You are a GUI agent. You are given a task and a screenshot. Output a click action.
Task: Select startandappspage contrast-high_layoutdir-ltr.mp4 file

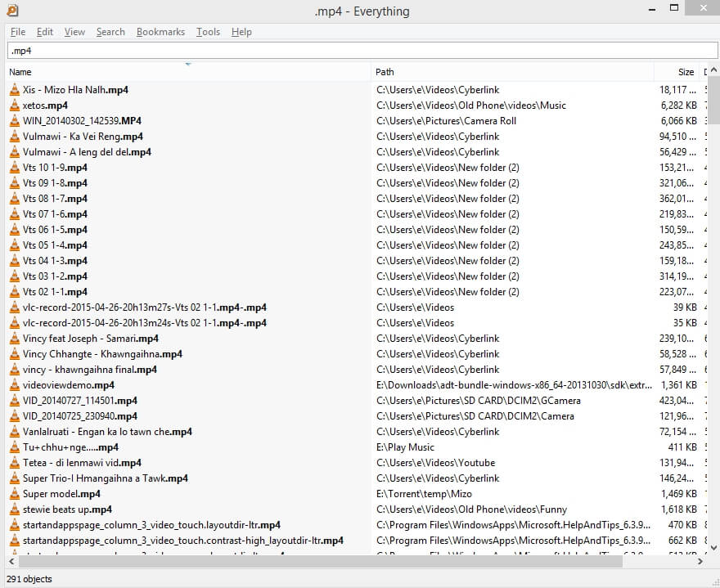tap(183, 541)
